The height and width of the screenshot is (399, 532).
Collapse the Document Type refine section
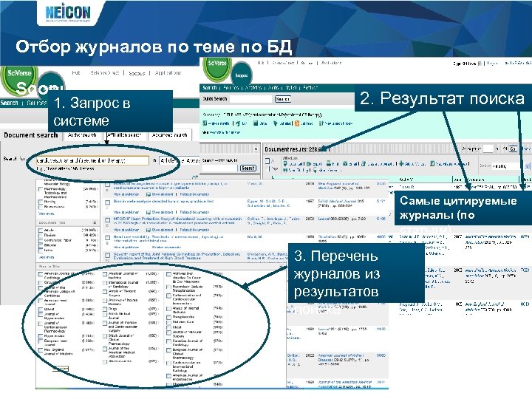pyautogui.click(x=95, y=222)
